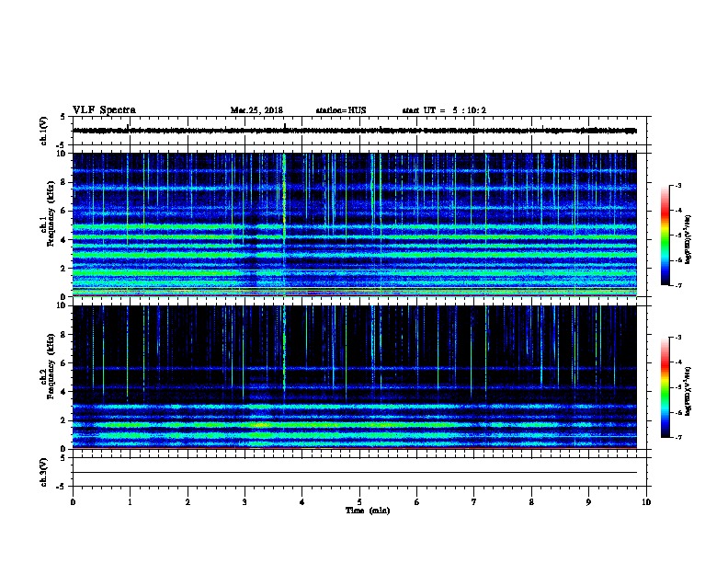Select the ch.1 "Frequency (kHz)" axis label
728x563 pixels.
click(51, 213)
